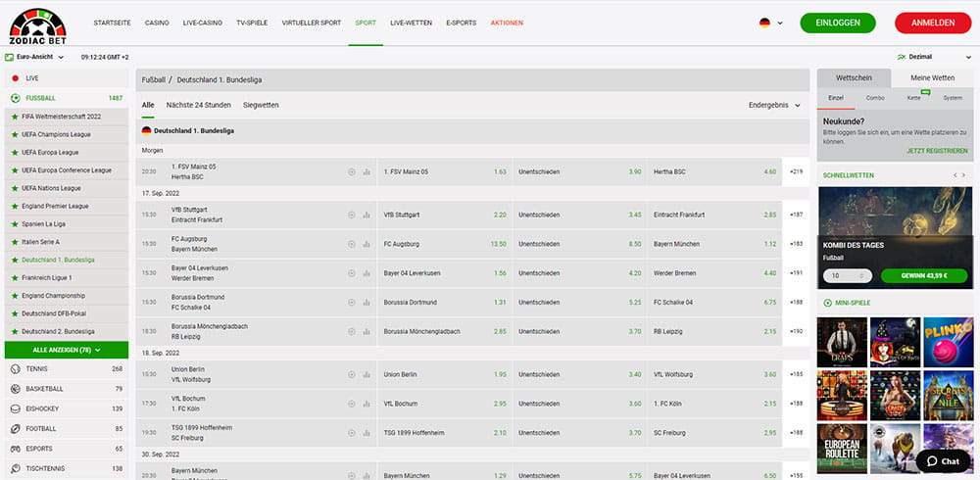
Task: Click round info icon for Borussia Dortmund match
Action: click(x=351, y=303)
